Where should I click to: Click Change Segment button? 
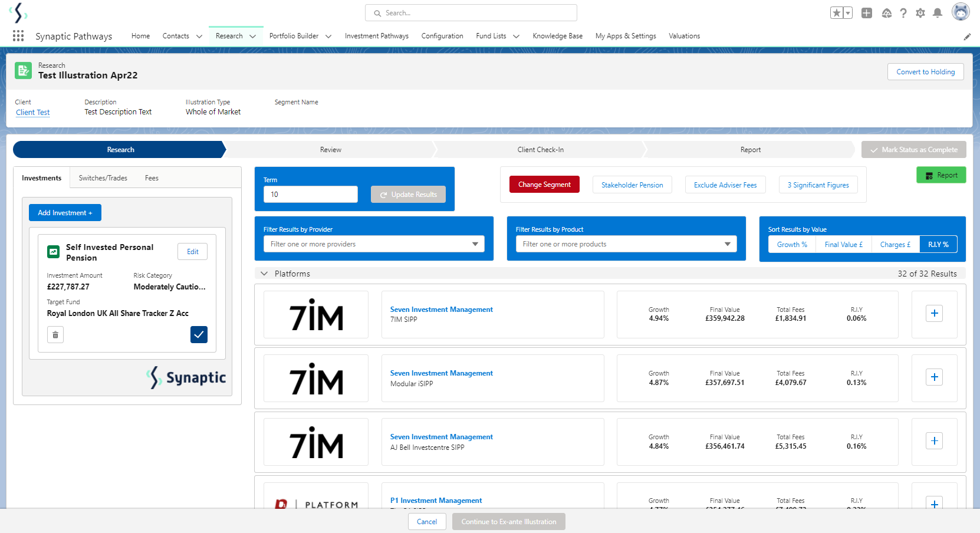click(x=544, y=185)
